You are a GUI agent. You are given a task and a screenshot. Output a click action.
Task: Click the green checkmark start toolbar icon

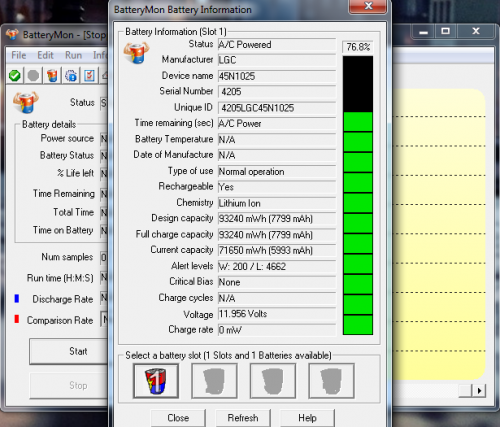tap(15, 76)
